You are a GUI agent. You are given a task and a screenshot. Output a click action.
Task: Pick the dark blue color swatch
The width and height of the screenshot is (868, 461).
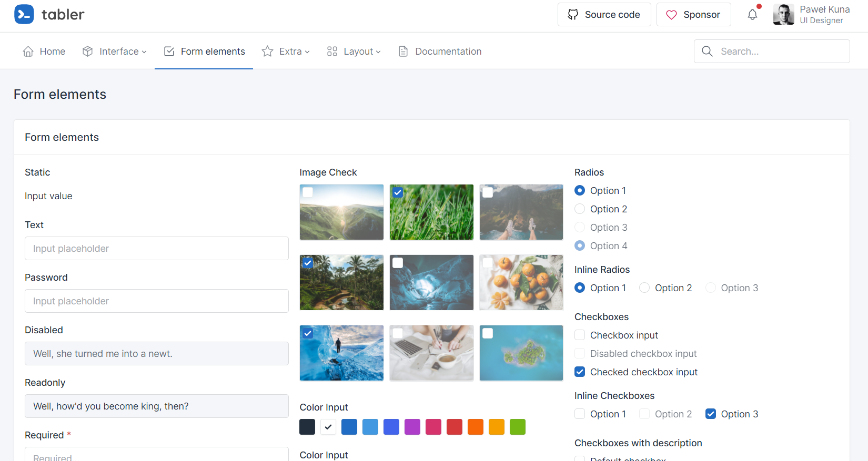point(349,427)
